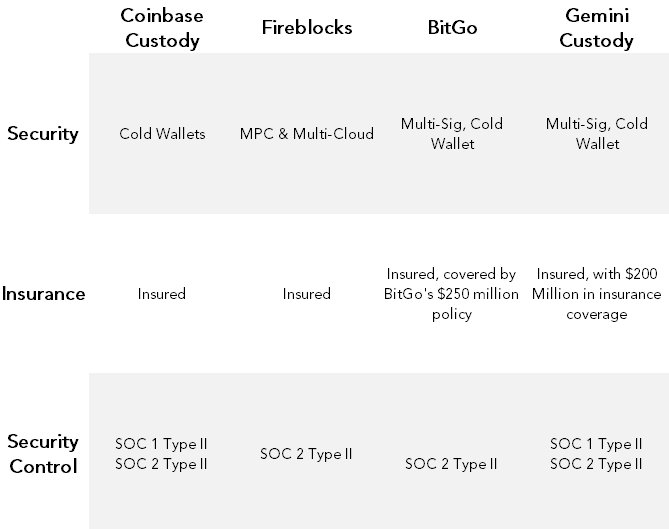Select the Insurance row label

click(44, 294)
